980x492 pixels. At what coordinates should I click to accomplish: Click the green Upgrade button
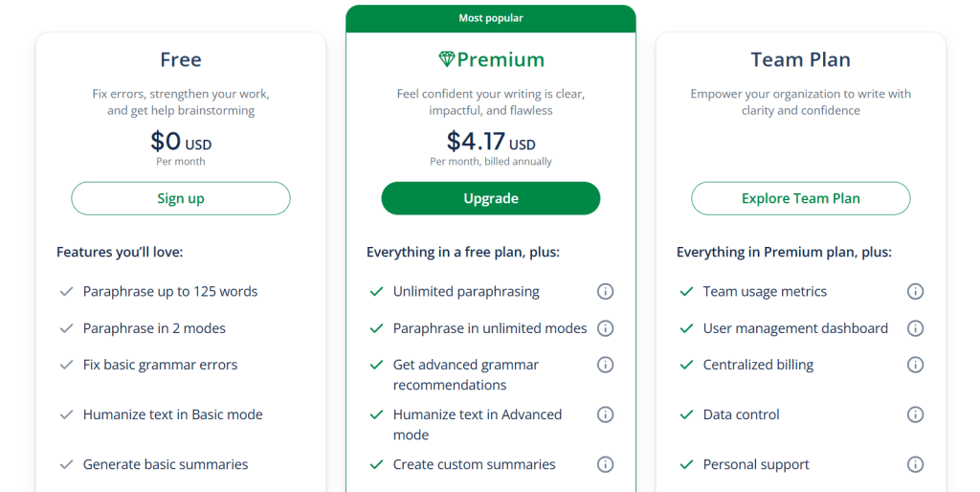490,198
